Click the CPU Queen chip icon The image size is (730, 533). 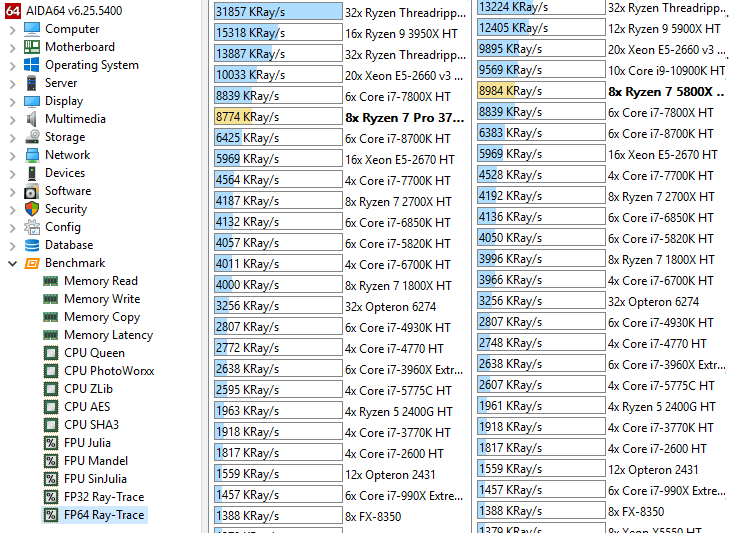point(51,353)
